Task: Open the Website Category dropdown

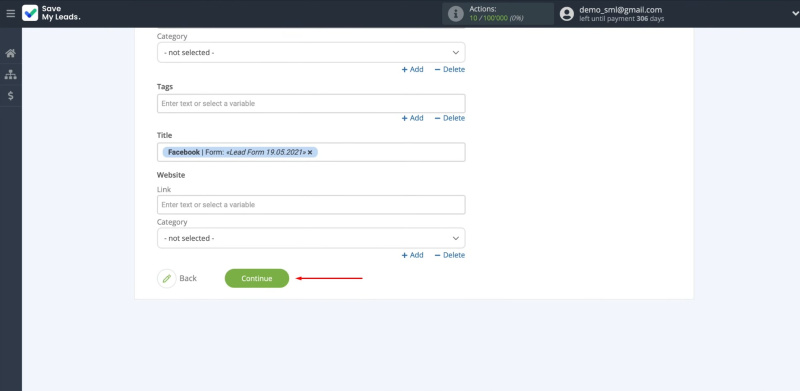Action: click(x=311, y=238)
